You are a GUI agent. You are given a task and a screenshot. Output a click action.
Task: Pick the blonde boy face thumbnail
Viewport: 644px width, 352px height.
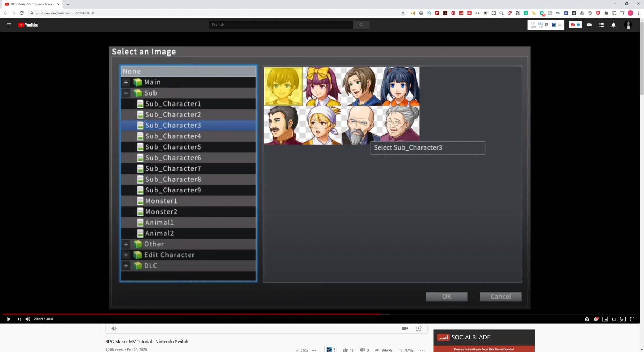click(283, 86)
